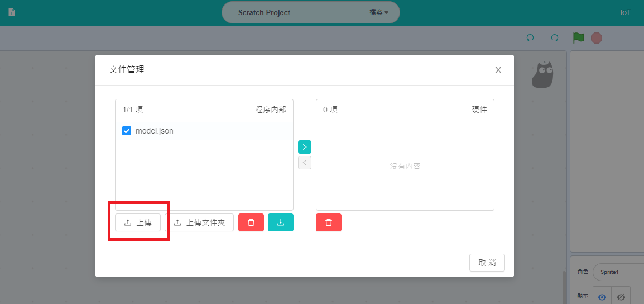Run the project with green flag
This screenshot has height=304, width=644.
point(579,38)
